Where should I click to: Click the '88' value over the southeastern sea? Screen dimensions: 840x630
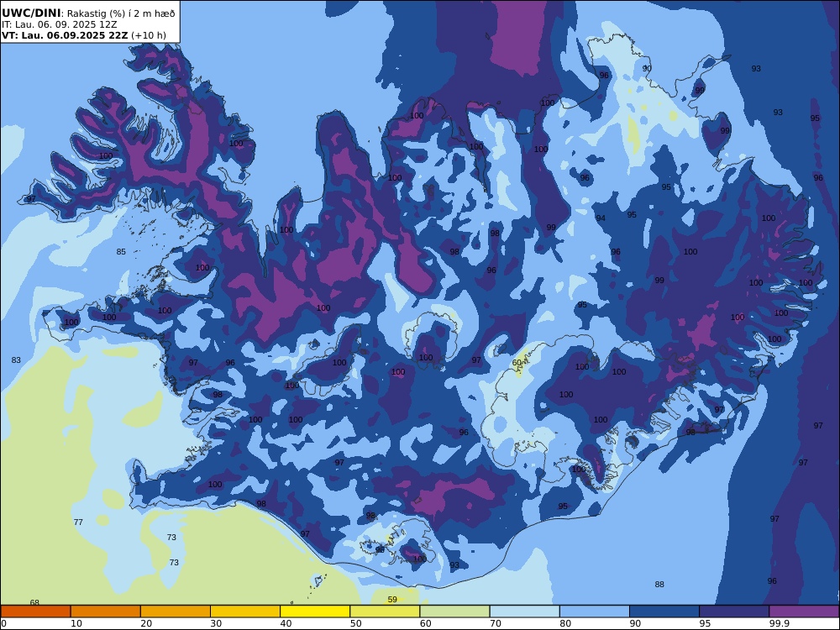[659, 585]
